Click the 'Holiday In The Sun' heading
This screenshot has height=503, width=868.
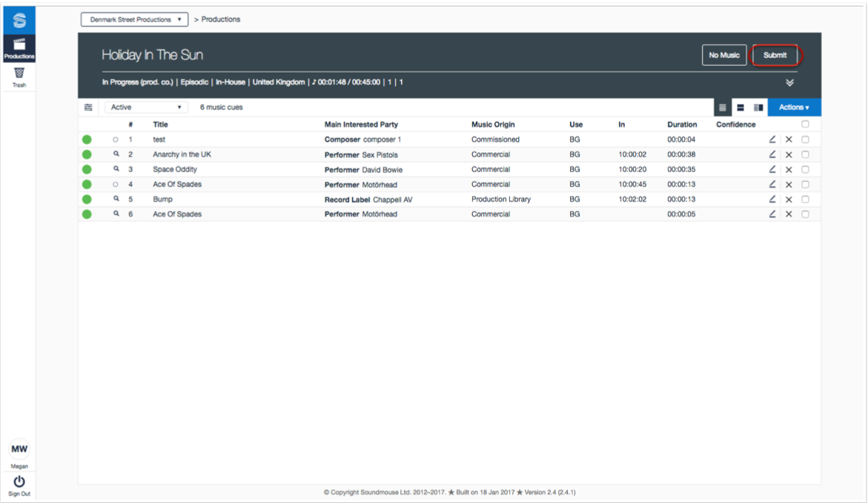[152, 55]
